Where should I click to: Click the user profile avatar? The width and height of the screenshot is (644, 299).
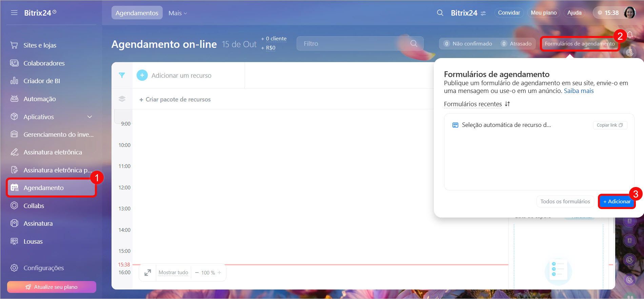629,13
